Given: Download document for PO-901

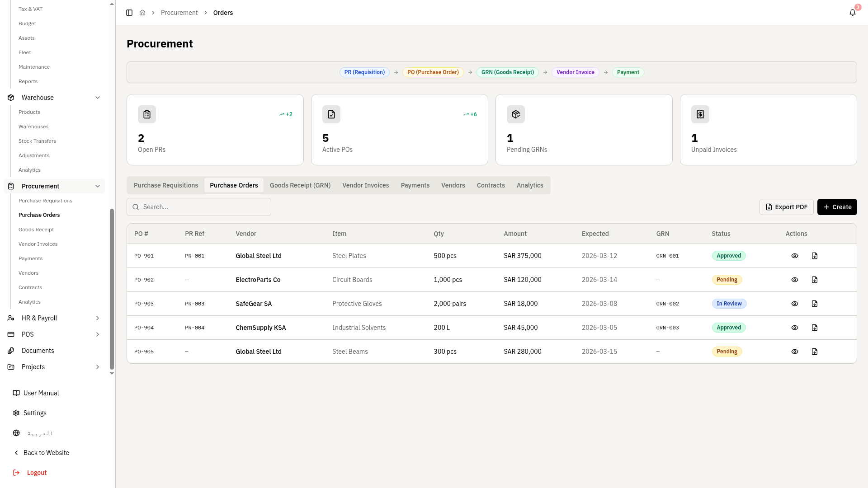Looking at the screenshot, I should tap(814, 256).
